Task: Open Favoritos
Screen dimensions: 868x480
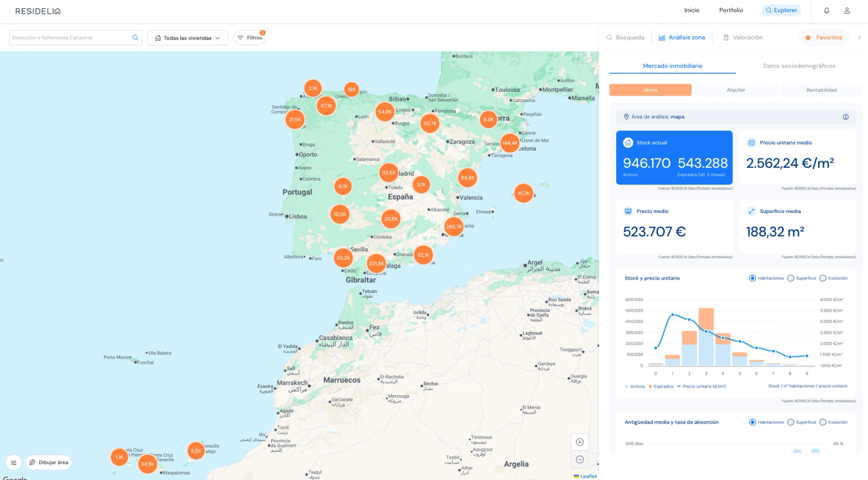Action: pos(824,37)
